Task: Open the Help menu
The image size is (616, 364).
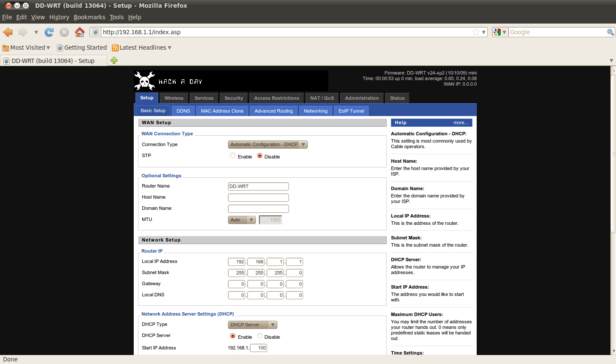Action: (134, 17)
